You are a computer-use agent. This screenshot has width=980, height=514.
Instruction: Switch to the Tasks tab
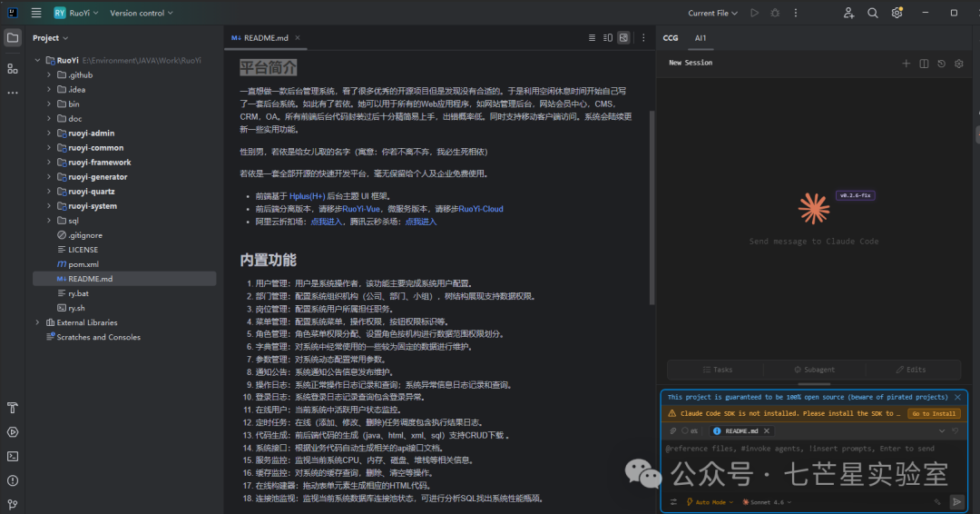(717, 370)
